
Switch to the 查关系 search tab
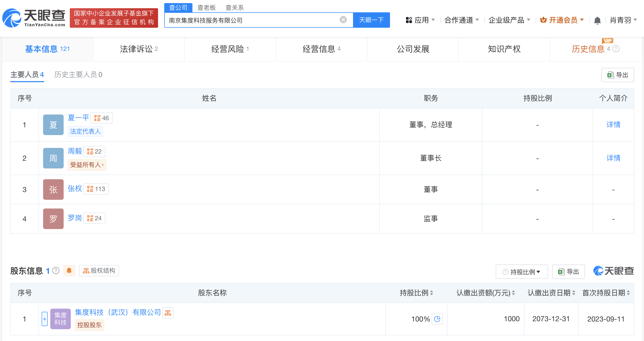point(235,8)
